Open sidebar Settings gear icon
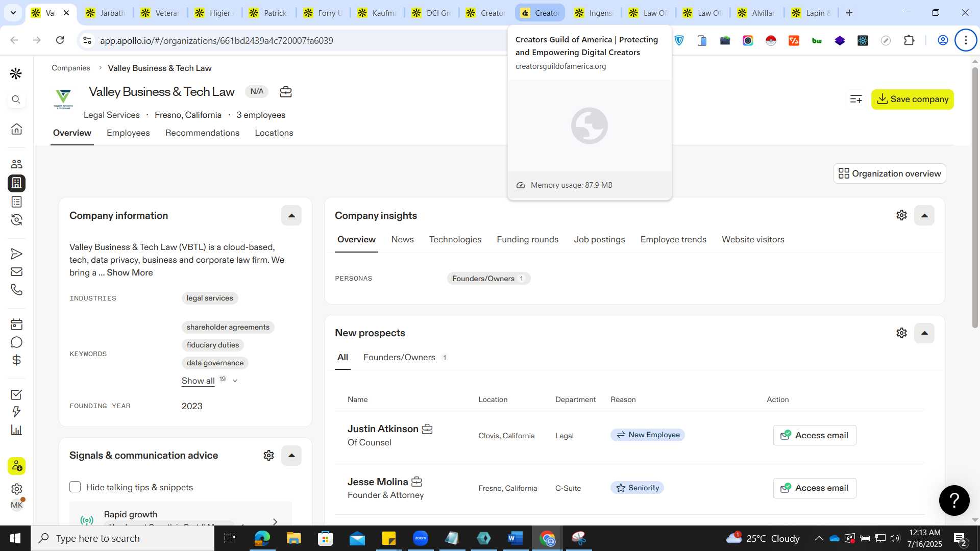Image resolution: width=980 pixels, height=551 pixels. 16,489
